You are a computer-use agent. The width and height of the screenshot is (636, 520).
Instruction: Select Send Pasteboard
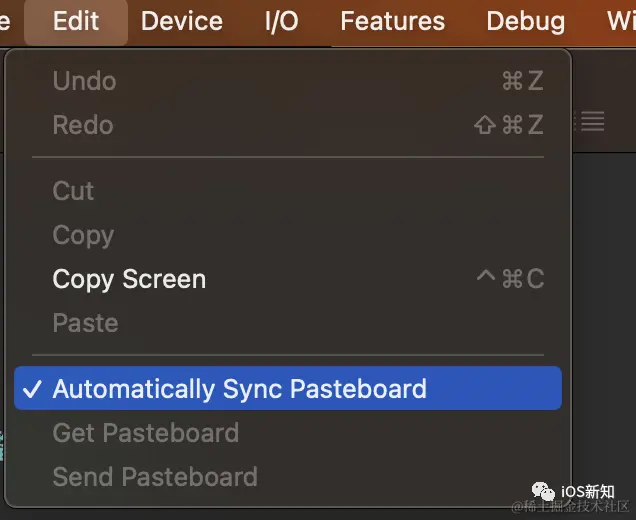click(155, 477)
